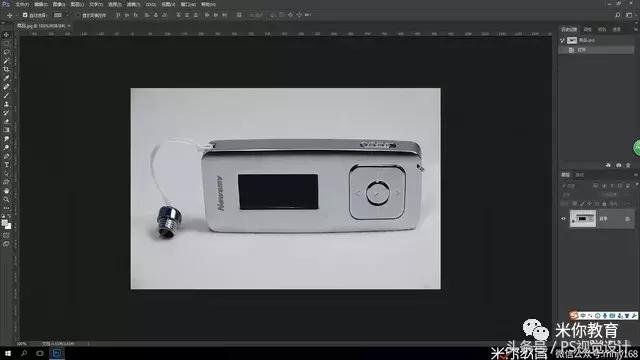Screen dimensions: 640x360
Task: Open the Windows Start menu
Action: tap(7, 353)
